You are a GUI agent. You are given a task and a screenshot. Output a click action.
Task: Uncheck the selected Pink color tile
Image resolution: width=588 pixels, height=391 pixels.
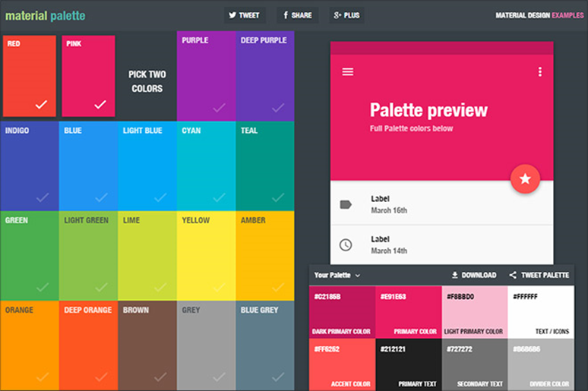tap(88, 76)
